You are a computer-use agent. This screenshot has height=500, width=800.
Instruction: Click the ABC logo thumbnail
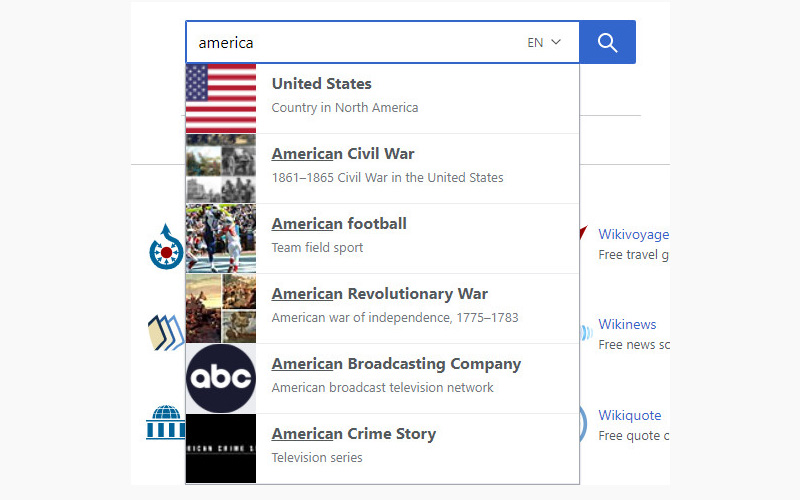[221, 378]
